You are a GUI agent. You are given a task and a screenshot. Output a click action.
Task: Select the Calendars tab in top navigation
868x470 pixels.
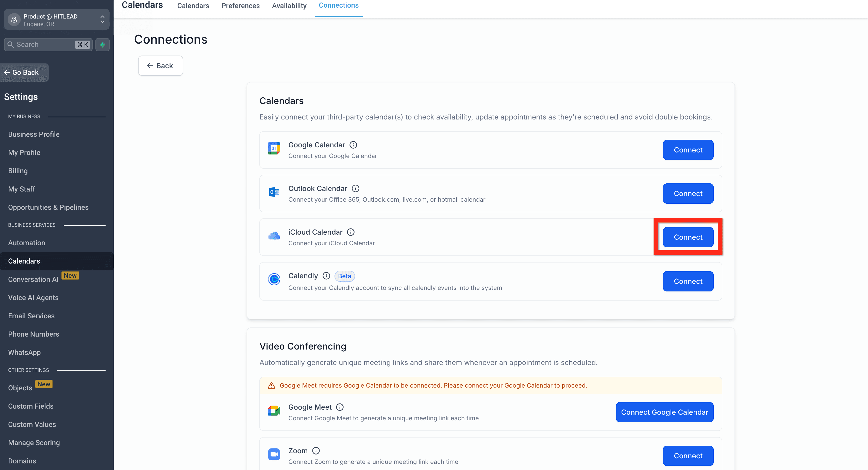193,6
